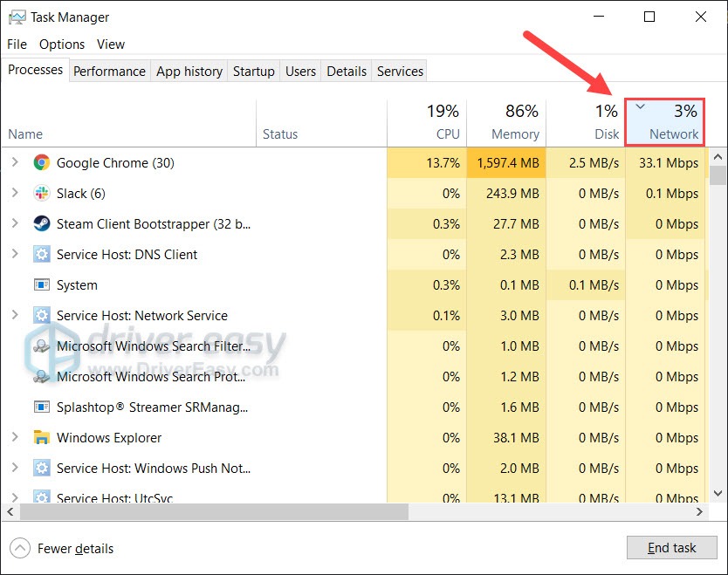The width and height of the screenshot is (728, 575).
Task: Click the Windows Explorer folder icon
Action: [42, 438]
